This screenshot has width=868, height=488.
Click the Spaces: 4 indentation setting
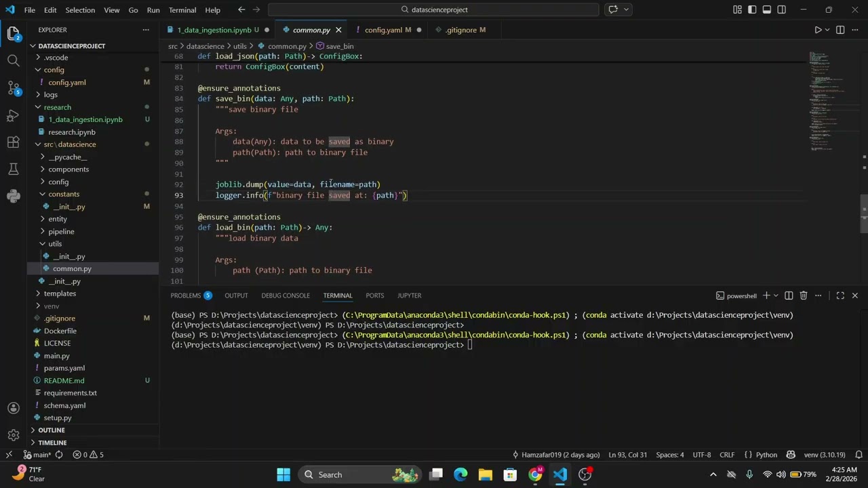[x=670, y=455]
